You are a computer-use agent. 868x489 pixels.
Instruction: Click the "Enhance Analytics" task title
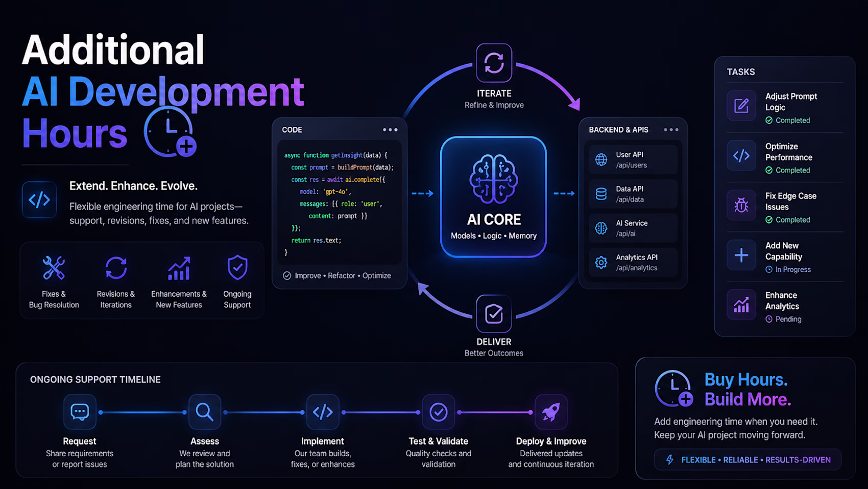coord(782,301)
